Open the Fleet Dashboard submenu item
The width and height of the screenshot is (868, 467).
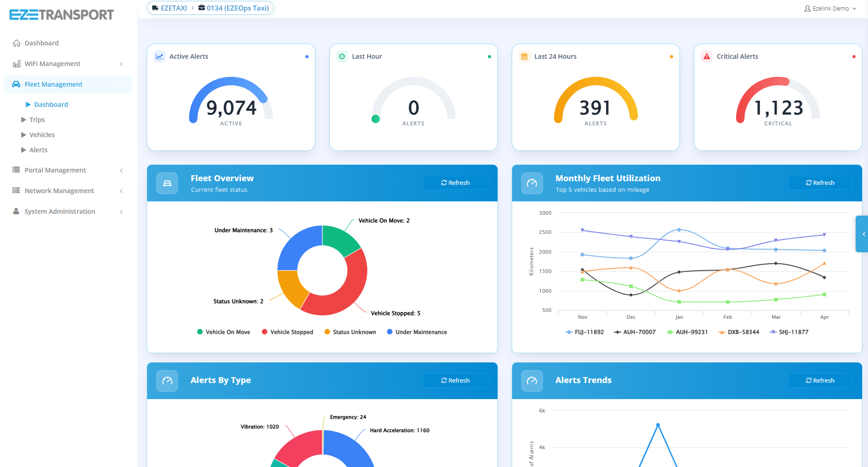tap(51, 105)
